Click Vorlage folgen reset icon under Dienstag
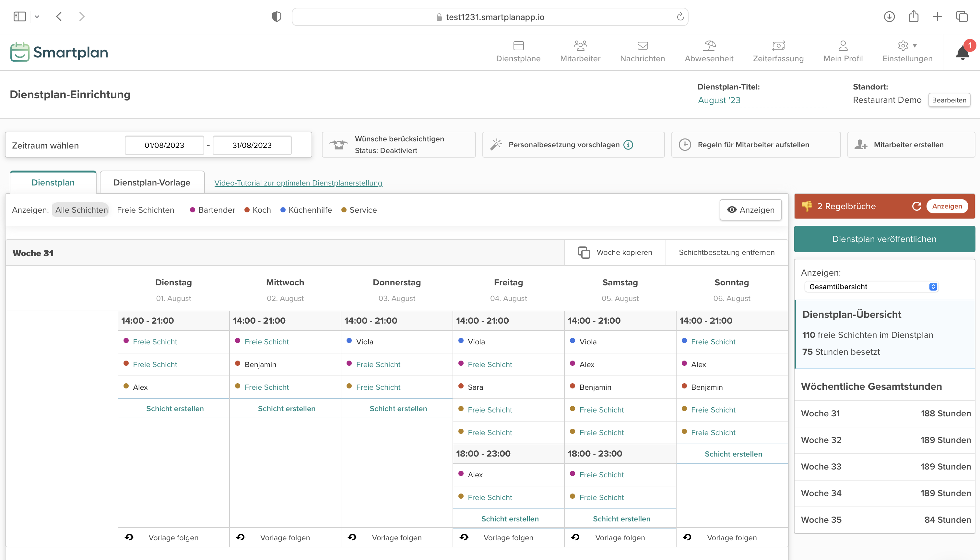Image resolution: width=980 pixels, height=560 pixels. pyautogui.click(x=129, y=537)
